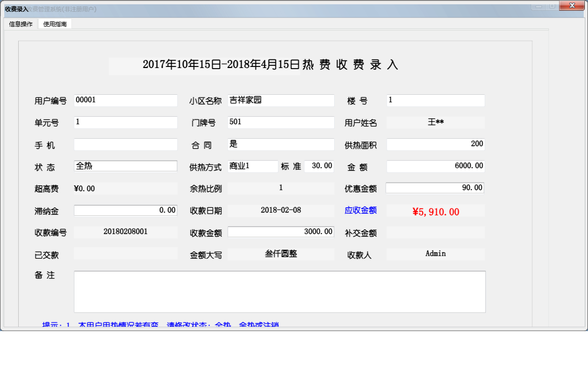Select the 小区名称 field showing 吉祥家园
The image size is (588, 368).
pos(281,100)
